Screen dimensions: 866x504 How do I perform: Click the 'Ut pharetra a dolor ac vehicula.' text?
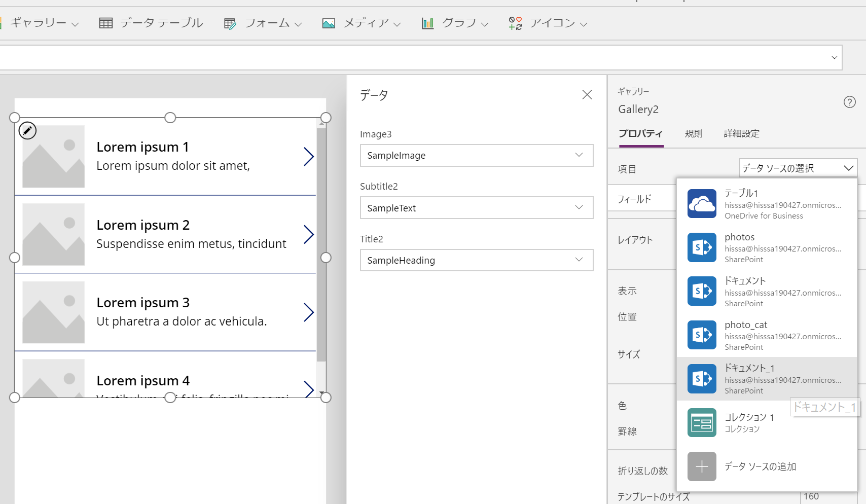coord(182,321)
